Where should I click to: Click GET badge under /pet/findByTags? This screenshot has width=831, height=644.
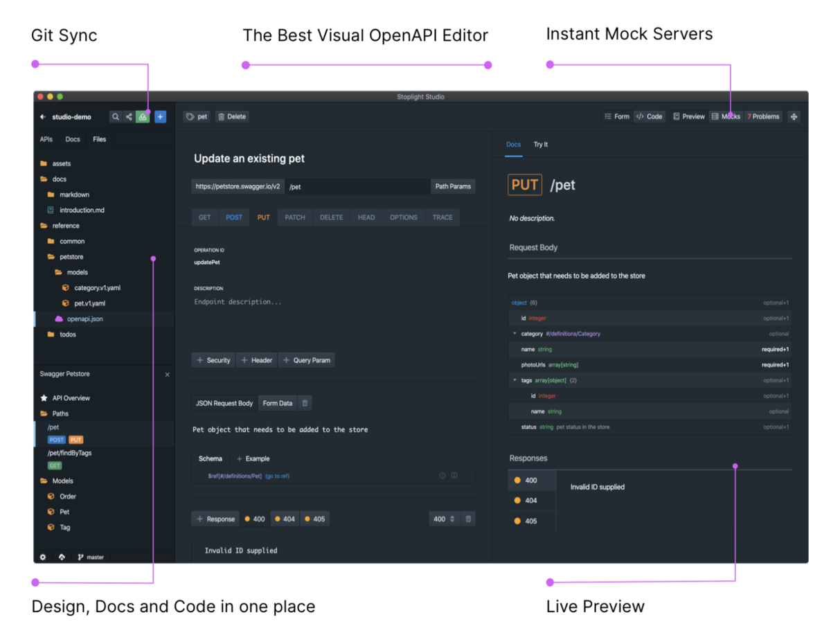[55, 466]
